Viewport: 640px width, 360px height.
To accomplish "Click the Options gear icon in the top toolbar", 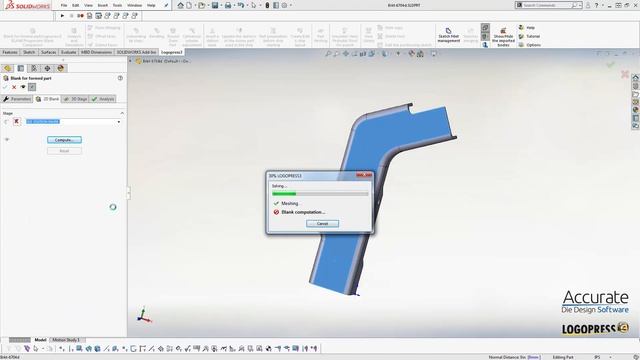I will pyautogui.click(x=284, y=5).
